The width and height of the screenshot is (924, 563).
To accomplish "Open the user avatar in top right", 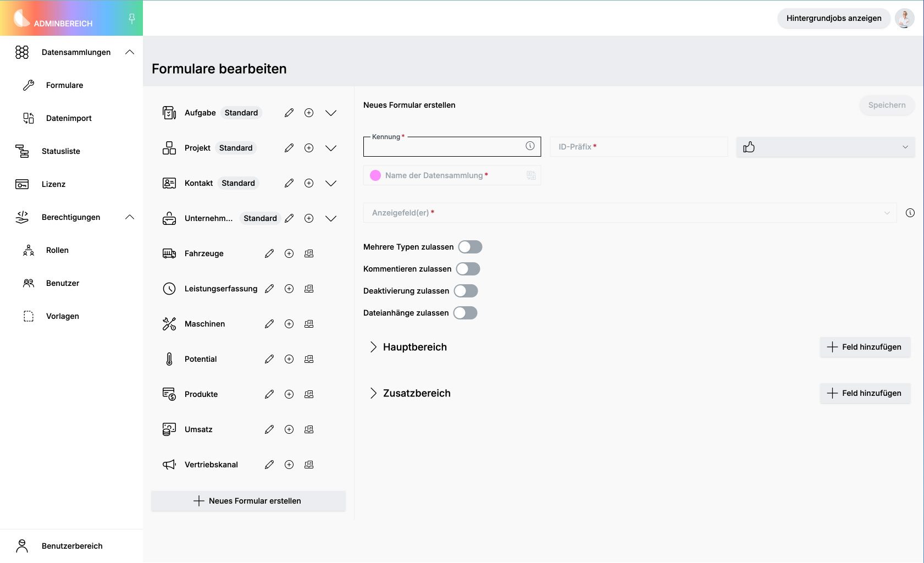I will click(x=904, y=18).
